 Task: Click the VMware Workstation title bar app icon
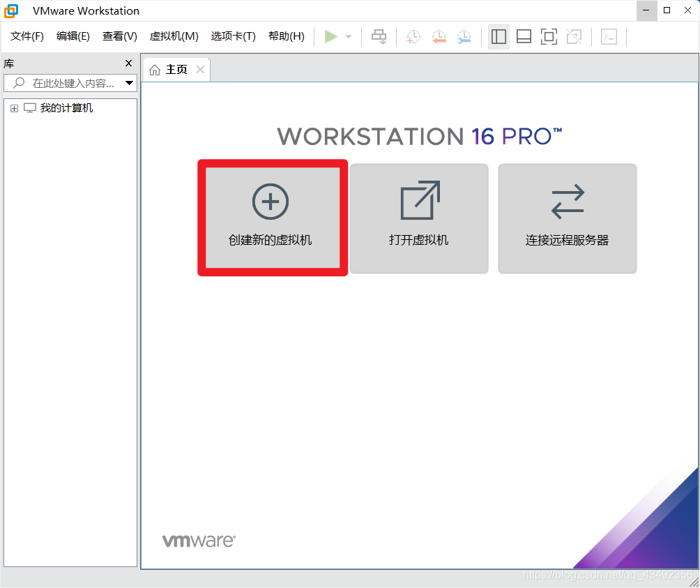pos(11,10)
